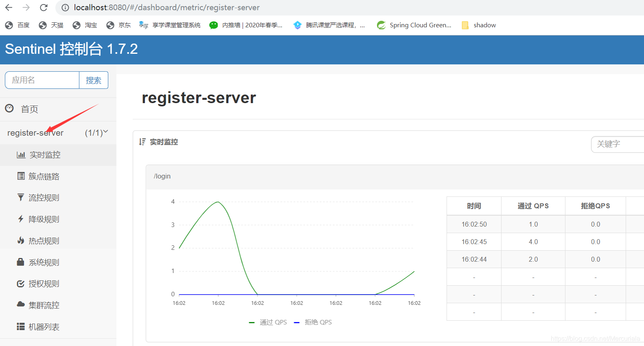Focus the 应用名 search field
The height and width of the screenshot is (346, 644).
click(42, 80)
